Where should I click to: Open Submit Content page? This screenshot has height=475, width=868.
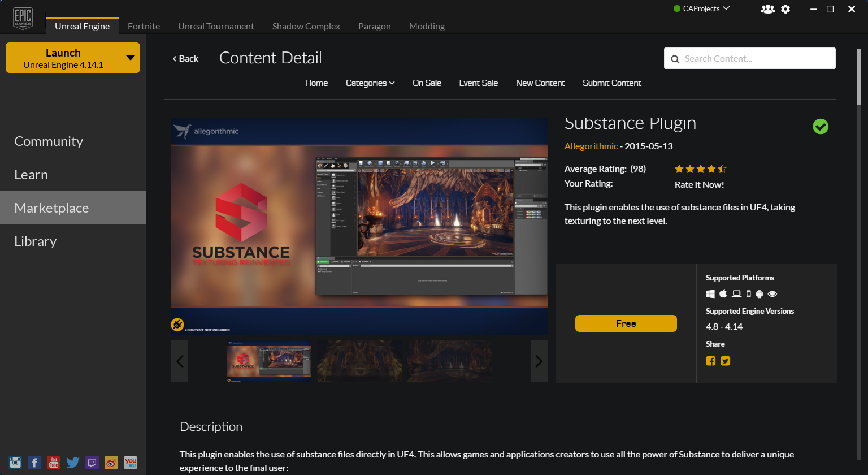(612, 83)
